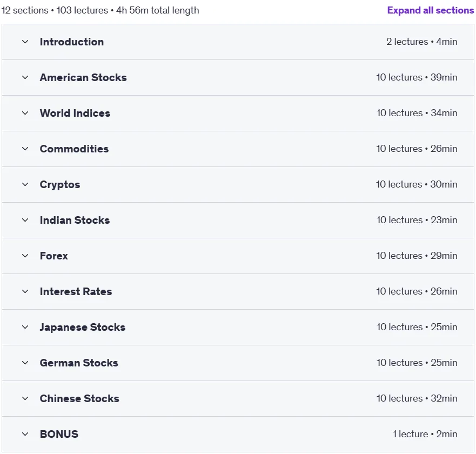Image resolution: width=476 pixels, height=454 pixels.
Task: Click the German Stocks chevron icon
Action: tap(25, 363)
